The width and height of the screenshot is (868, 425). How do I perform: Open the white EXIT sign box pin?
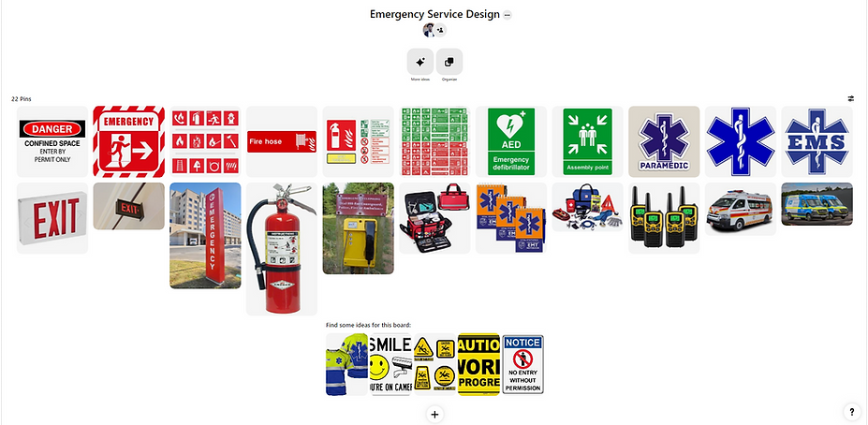(x=52, y=218)
